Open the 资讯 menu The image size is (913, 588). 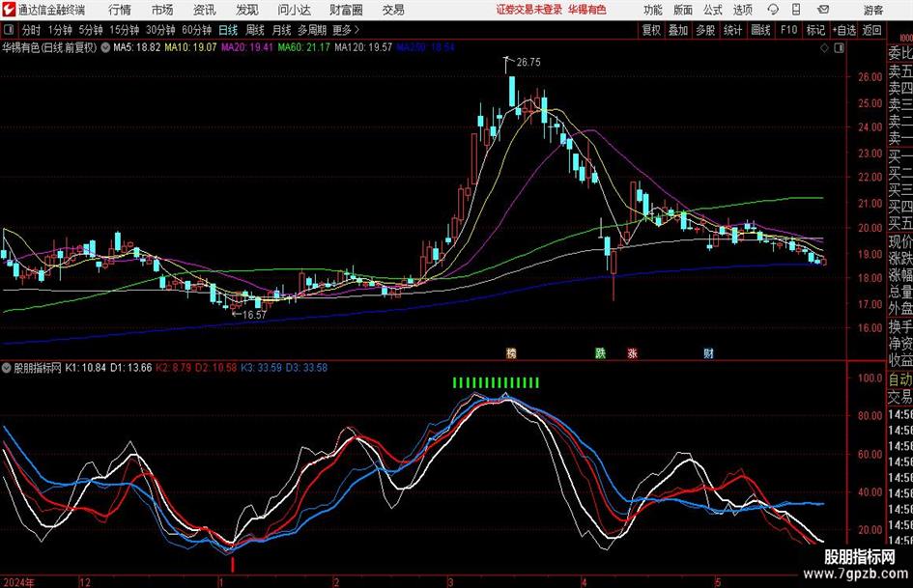(205, 10)
